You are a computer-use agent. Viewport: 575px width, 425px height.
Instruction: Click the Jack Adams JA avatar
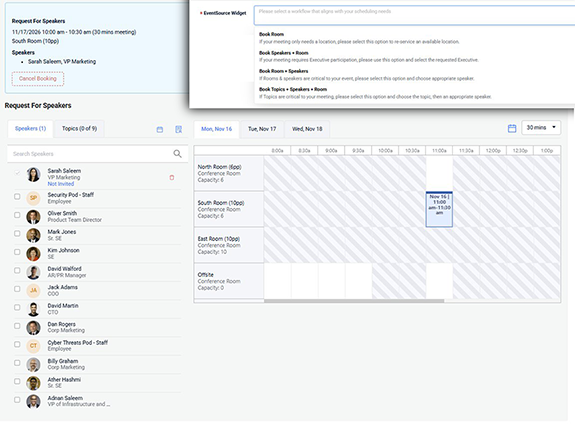click(33, 290)
